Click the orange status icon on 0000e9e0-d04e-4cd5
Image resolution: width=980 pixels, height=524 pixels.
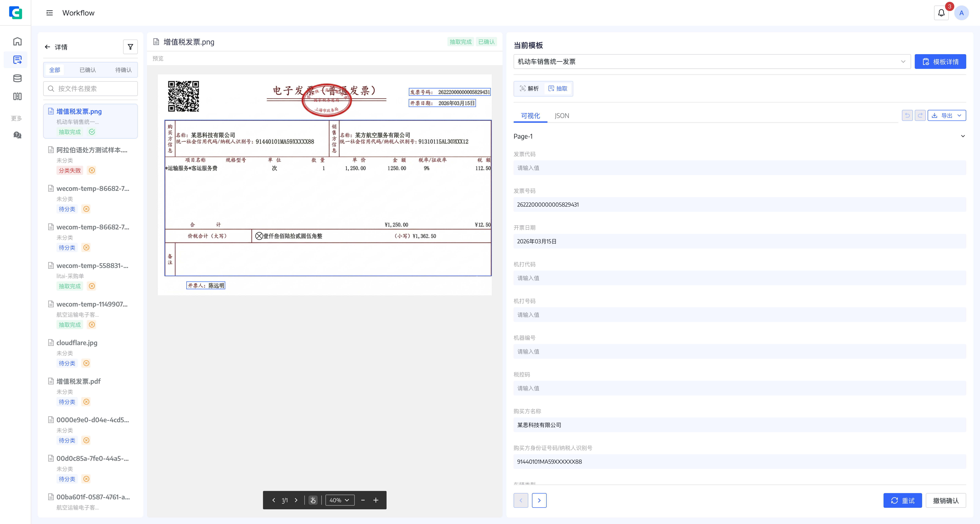coord(86,440)
